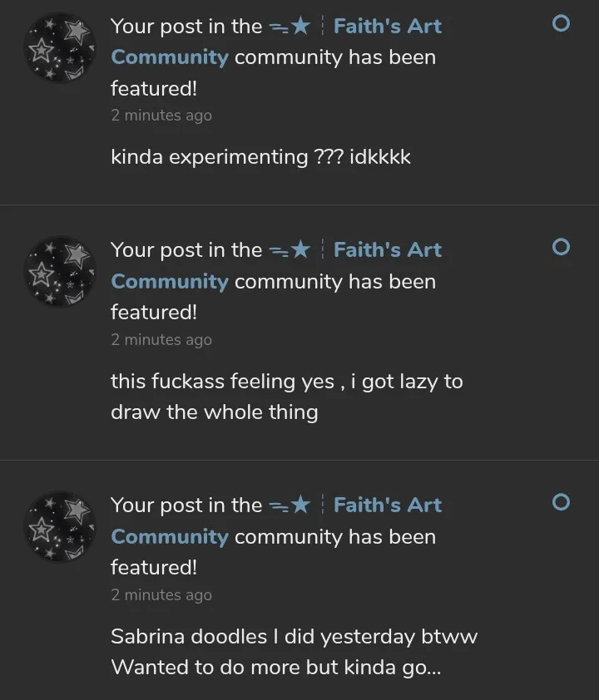Open Faith's Art Community link above 'kinda experimenting'

click(x=387, y=27)
